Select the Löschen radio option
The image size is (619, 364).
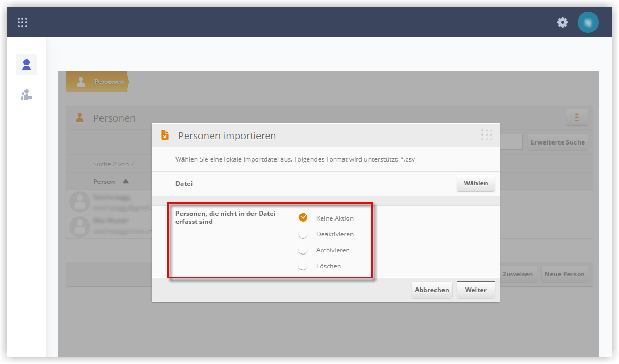click(x=303, y=266)
